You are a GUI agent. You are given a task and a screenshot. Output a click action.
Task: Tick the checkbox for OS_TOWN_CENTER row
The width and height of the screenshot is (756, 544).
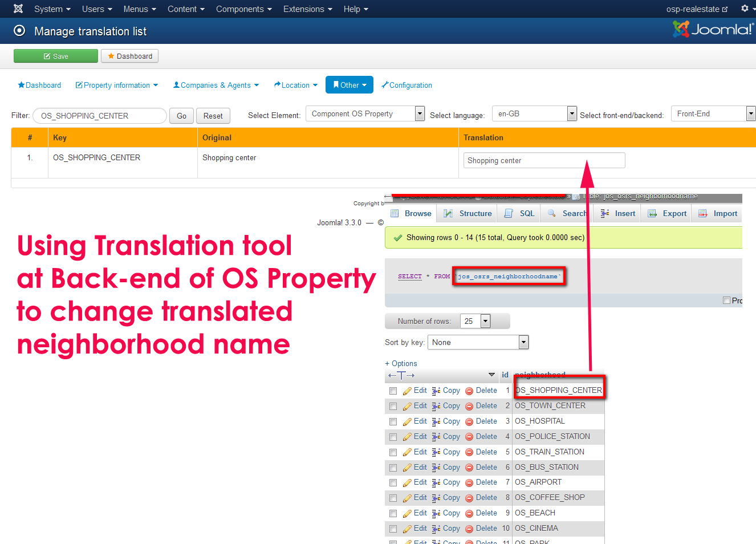point(393,406)
